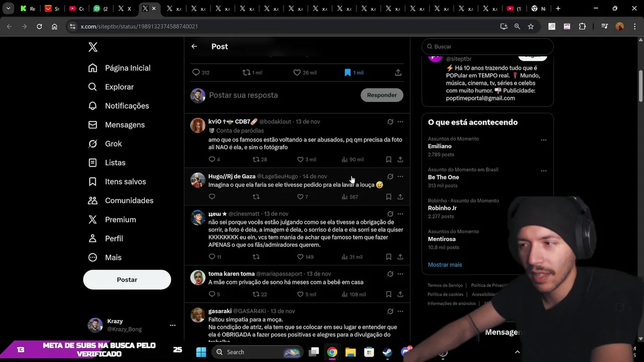The height and width of the screenshot is (362, 644).
Task: Reply to the @LageSeuHugo post
Action: tap(212, 197)
